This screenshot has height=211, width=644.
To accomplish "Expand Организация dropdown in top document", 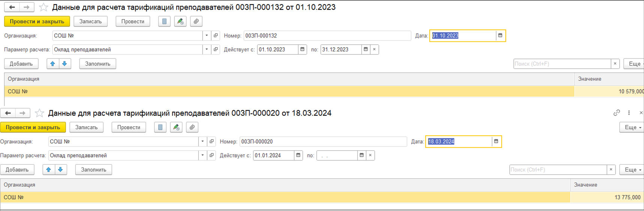I will tap(207, 36).
